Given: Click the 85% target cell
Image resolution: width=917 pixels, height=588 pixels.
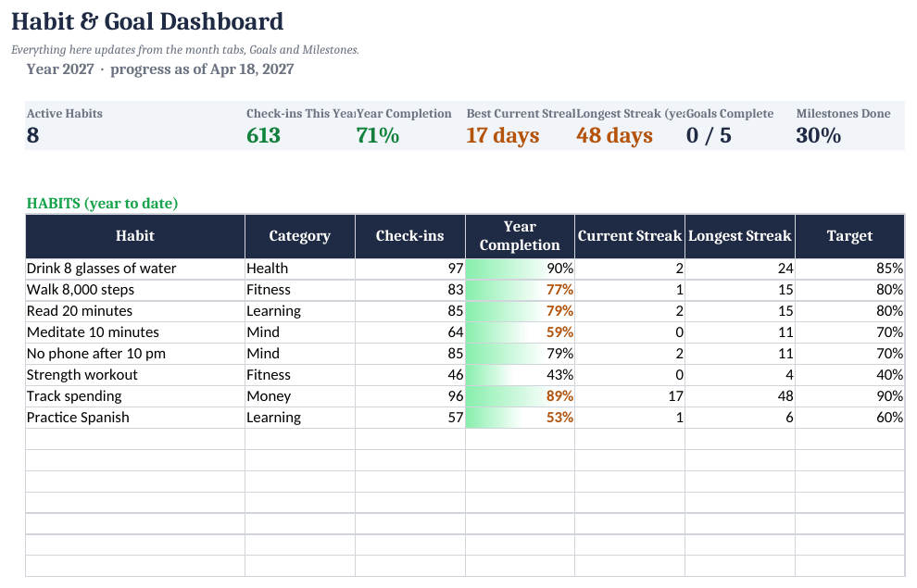Looking at the screenshot, I should 849,269.
